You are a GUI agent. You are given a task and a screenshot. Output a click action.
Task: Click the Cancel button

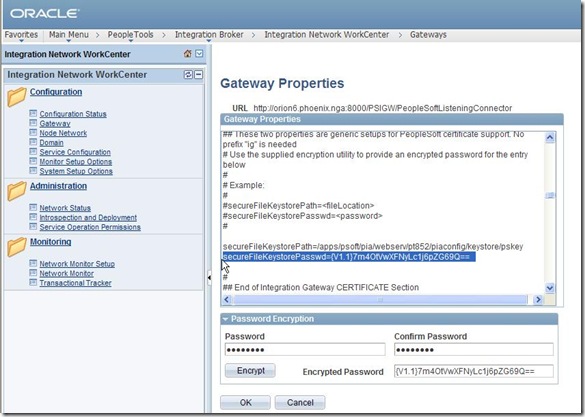[x=300, y=402]
